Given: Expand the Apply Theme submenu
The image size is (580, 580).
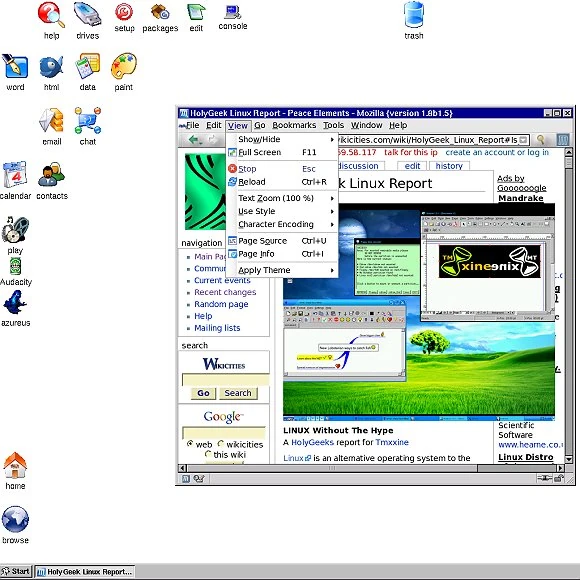Looking at the screenshot, I should pos(282,270).
